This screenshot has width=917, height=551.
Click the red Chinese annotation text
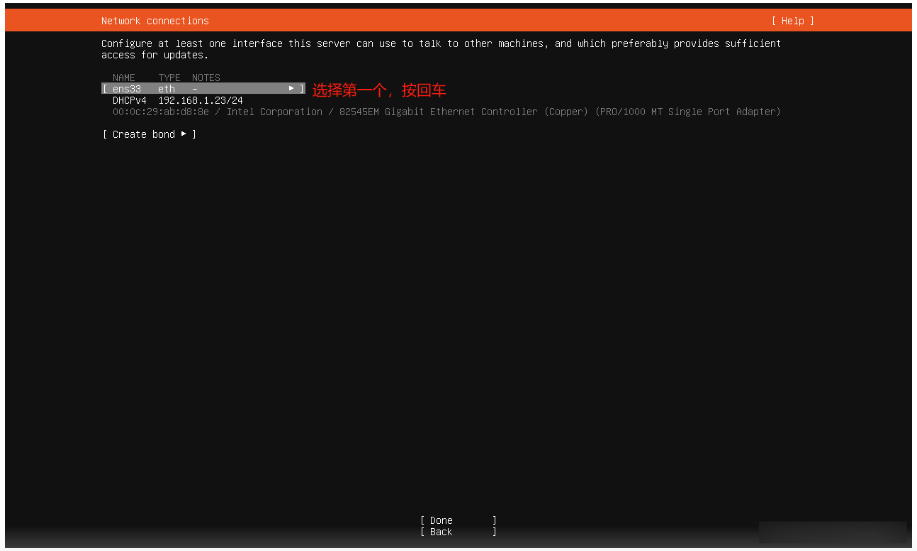pyautogui.click(x=379, y=90)
